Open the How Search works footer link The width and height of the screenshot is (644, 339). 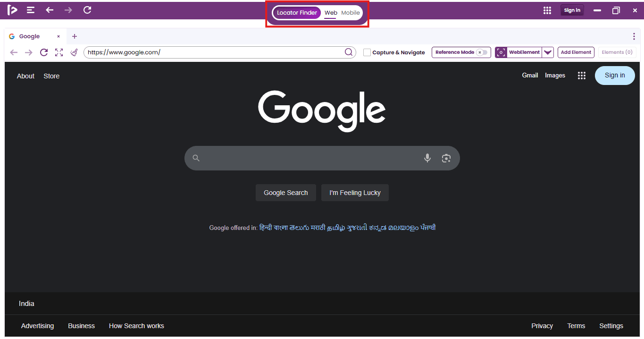tap(136, 326)
